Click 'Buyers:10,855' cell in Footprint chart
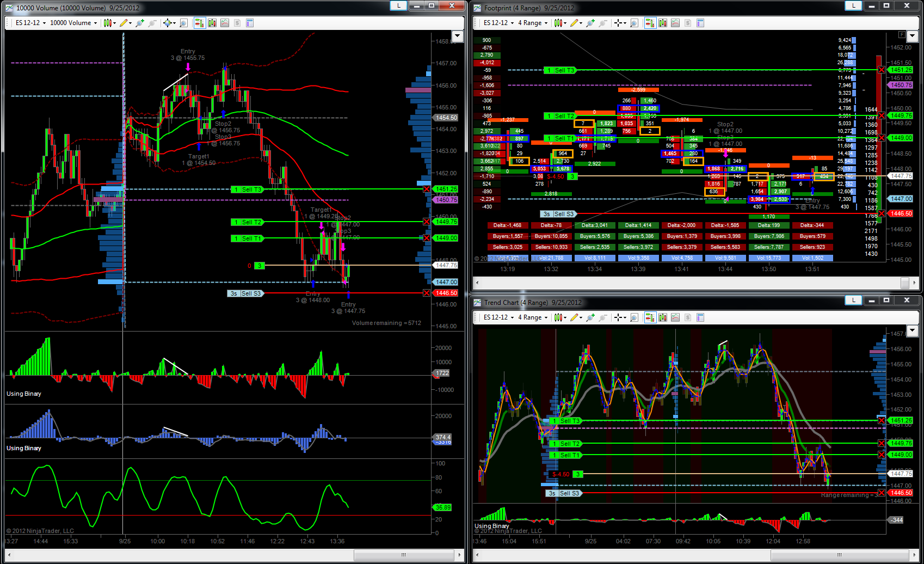Screen dimensions: 924x564 (x=551, y=236)
